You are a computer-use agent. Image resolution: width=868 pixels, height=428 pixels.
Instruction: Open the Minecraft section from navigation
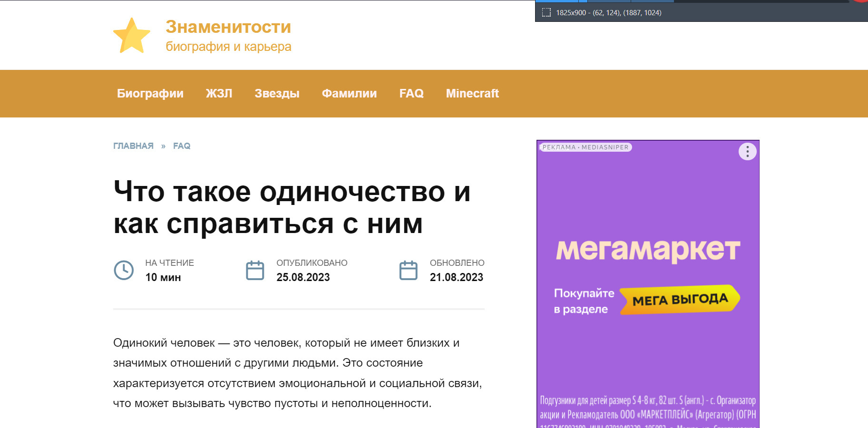point(472,93)
